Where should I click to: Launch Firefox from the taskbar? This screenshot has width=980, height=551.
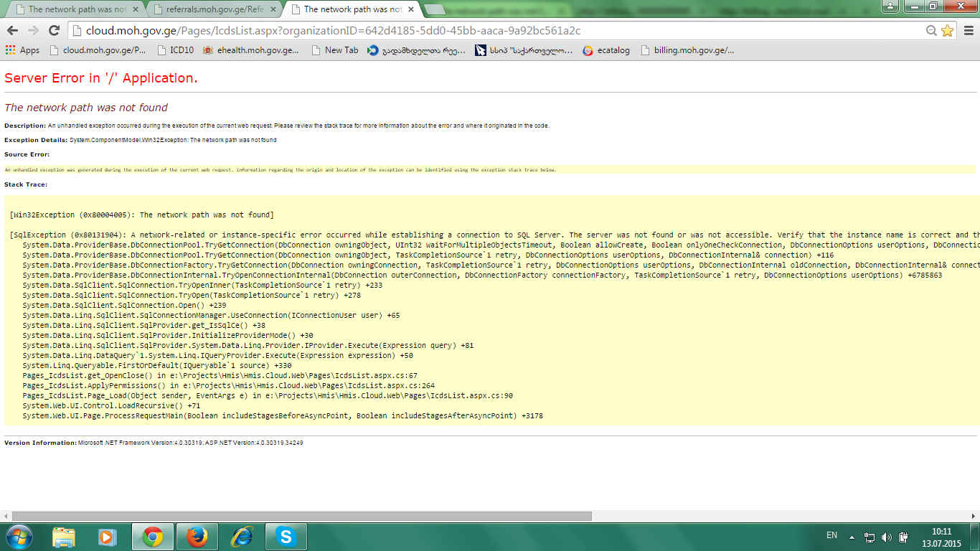197,537
